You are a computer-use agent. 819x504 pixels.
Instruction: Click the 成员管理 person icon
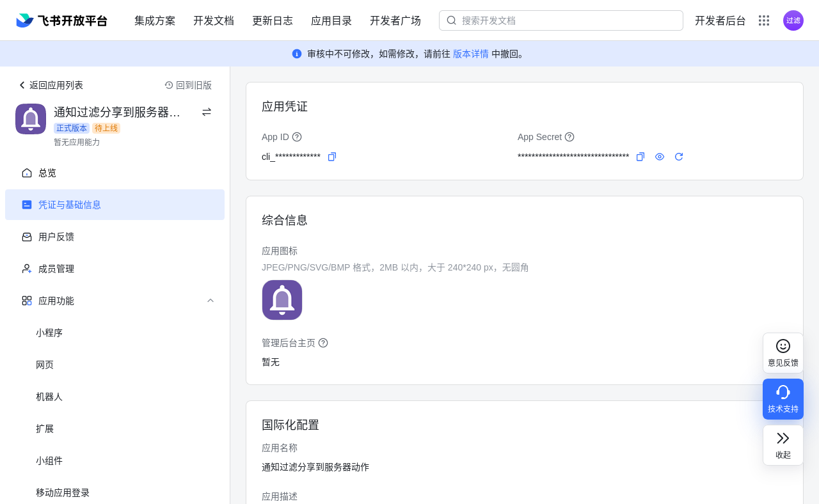(27, 269)
